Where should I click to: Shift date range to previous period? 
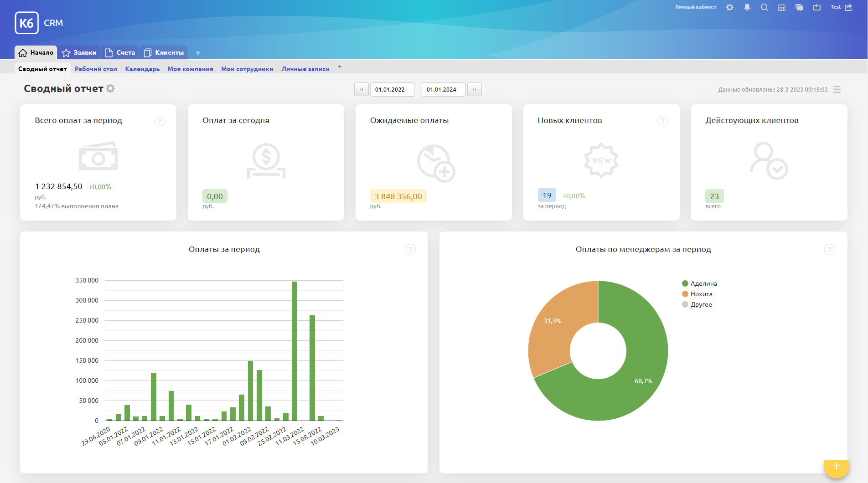362,89
